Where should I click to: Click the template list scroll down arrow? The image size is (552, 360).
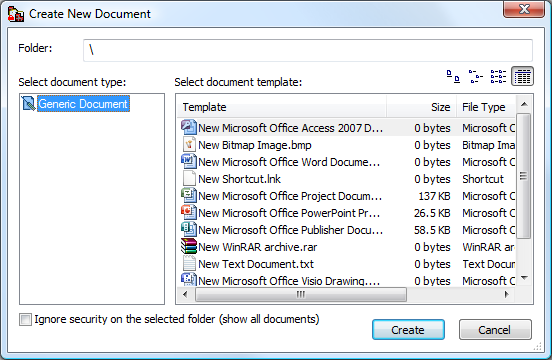(524, 278)
